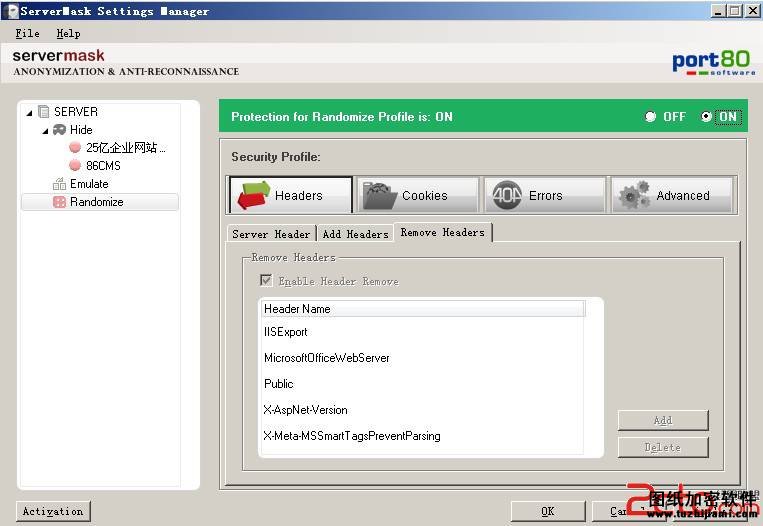Open the Cookies security profile section
The image size is (763, 526).
[x=418, y=195]
